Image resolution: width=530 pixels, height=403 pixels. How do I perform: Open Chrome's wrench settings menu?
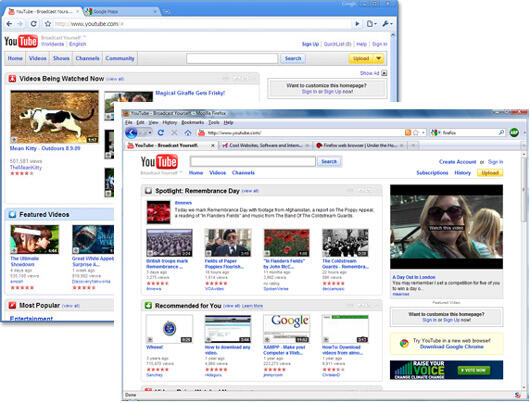387,24
